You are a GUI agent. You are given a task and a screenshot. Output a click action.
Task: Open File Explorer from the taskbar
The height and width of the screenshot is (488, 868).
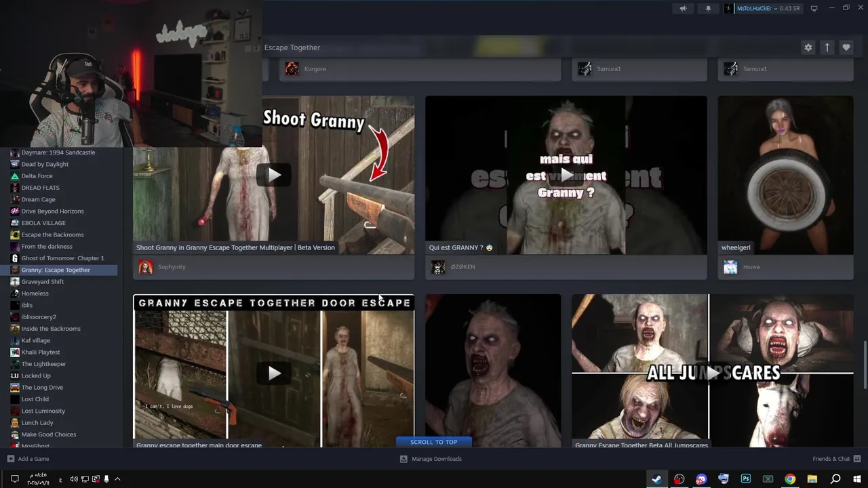812,479
